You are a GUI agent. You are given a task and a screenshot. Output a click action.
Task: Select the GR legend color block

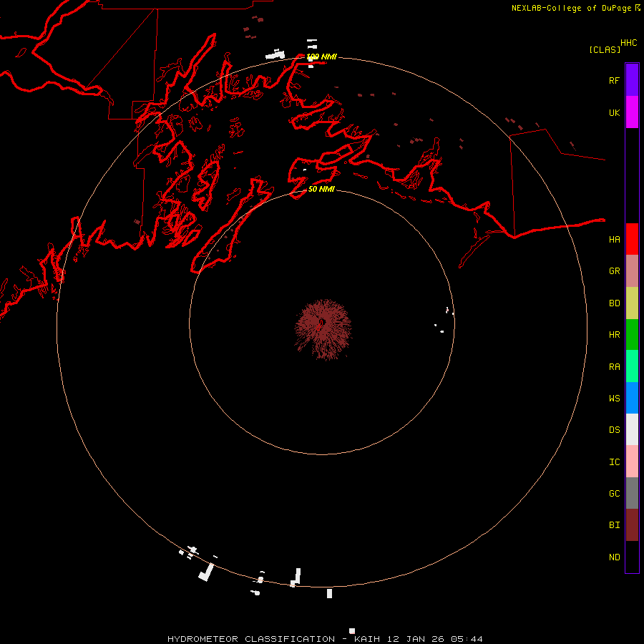coord(632,270)
